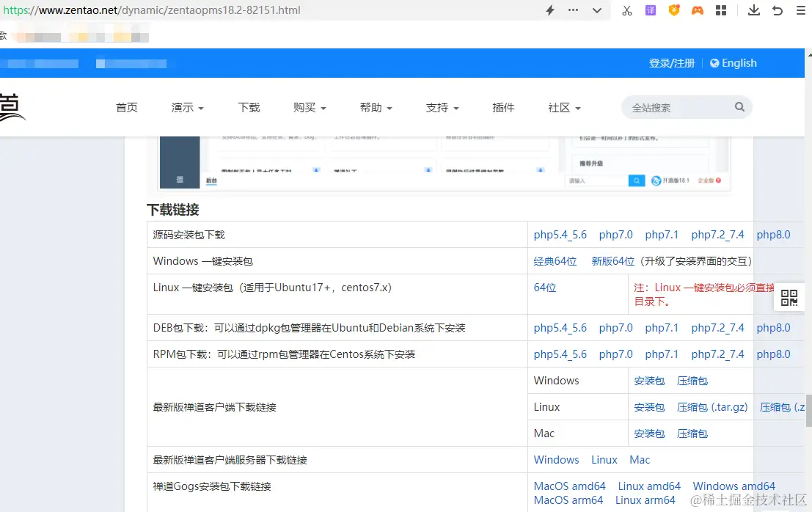
Task: Download Windows client 压缩包
Action: coord(692,381)
